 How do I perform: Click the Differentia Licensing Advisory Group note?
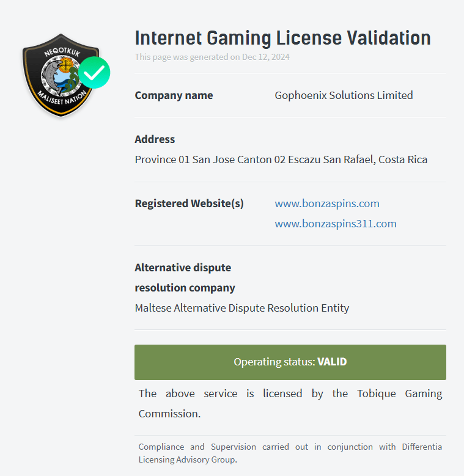290,453
